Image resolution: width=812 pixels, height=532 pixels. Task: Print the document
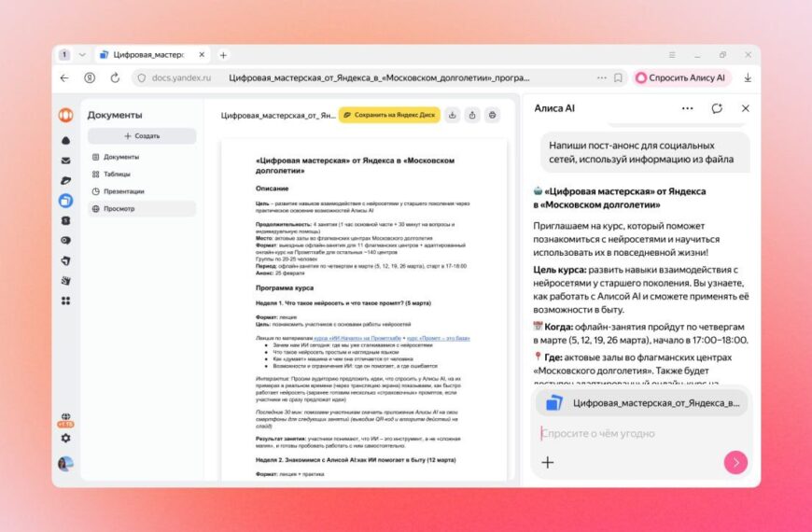[493, 115]
